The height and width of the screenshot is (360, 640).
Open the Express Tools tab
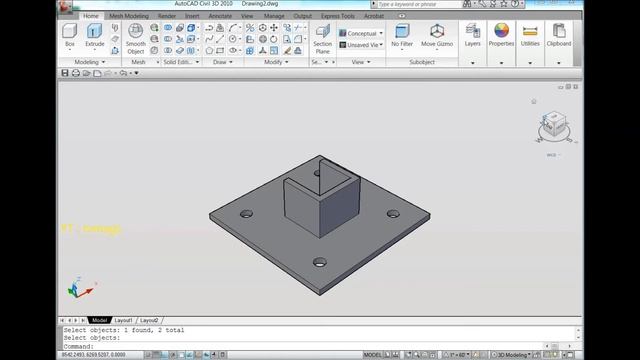pos(338,16)
